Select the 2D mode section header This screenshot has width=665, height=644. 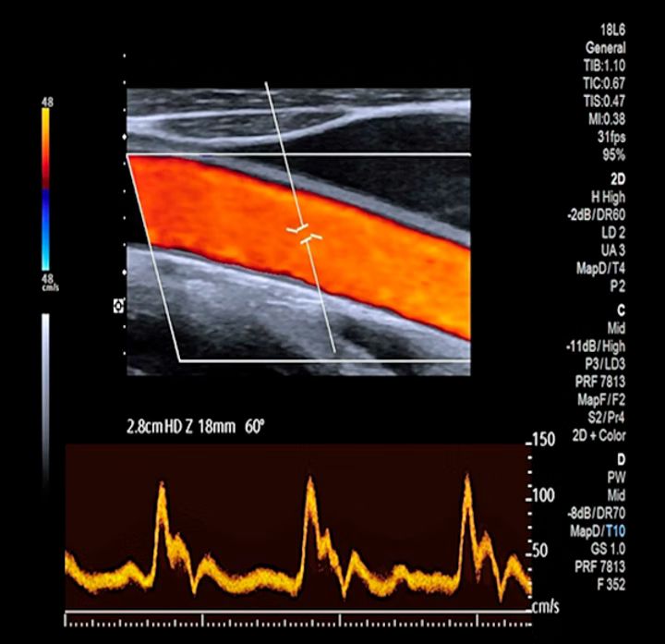click(617, 177)
